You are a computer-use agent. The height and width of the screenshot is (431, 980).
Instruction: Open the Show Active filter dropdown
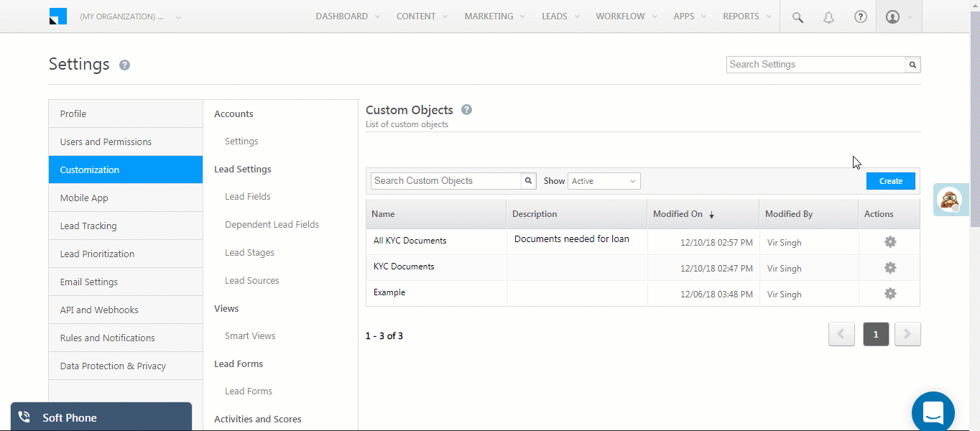(x=604, y=180)
